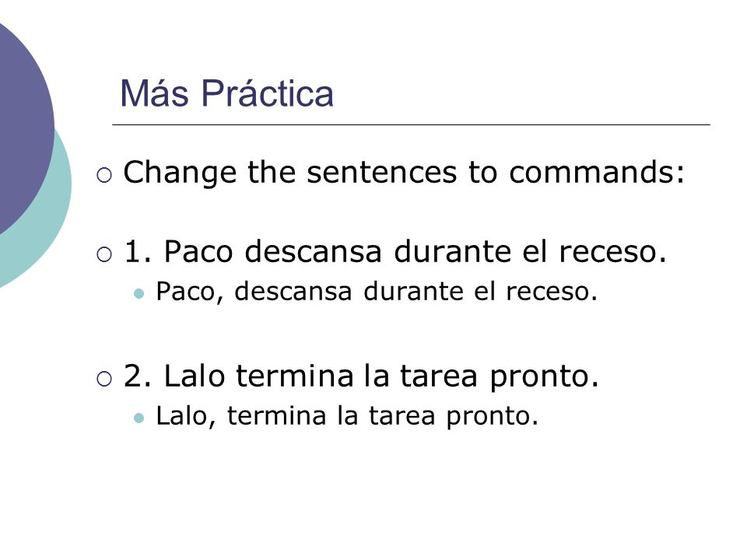Click the word 'receso.' in sentence one
The width and height of the screenshot is (747, 560).
[x=612, y=252]
